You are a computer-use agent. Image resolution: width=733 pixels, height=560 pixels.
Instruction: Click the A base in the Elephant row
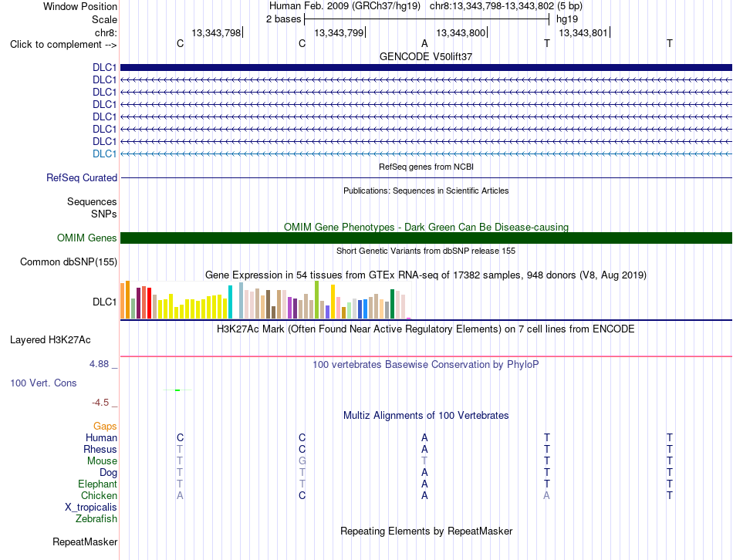pyautogui.click(x=424, y=484)
